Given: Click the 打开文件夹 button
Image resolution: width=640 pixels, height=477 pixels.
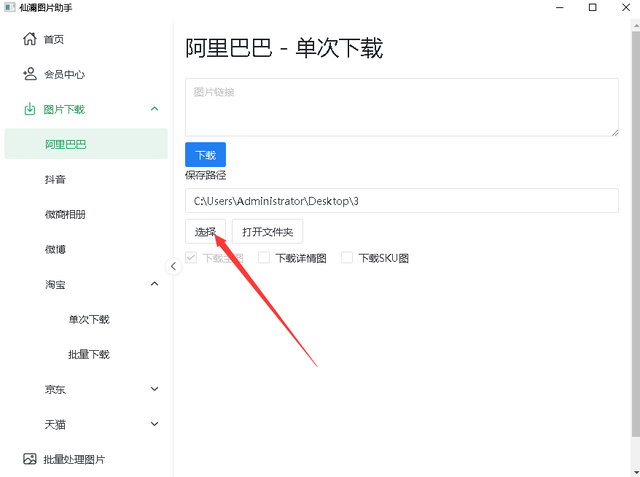Looking at the screenshot, I should 267,232.
